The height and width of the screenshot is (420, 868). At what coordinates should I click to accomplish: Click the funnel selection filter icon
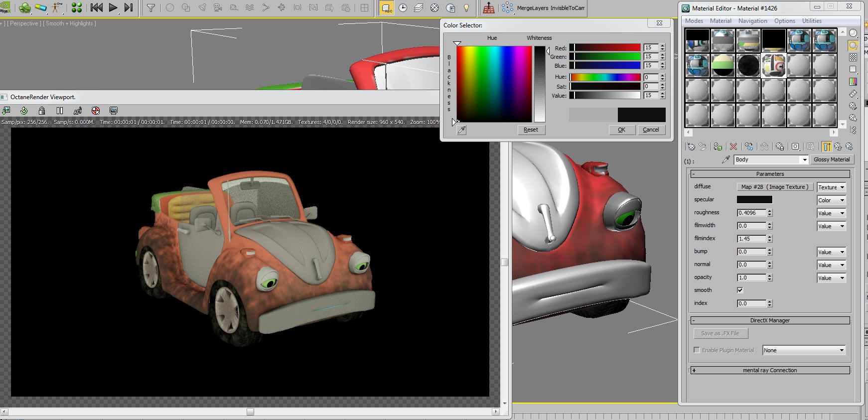(151, 7)
